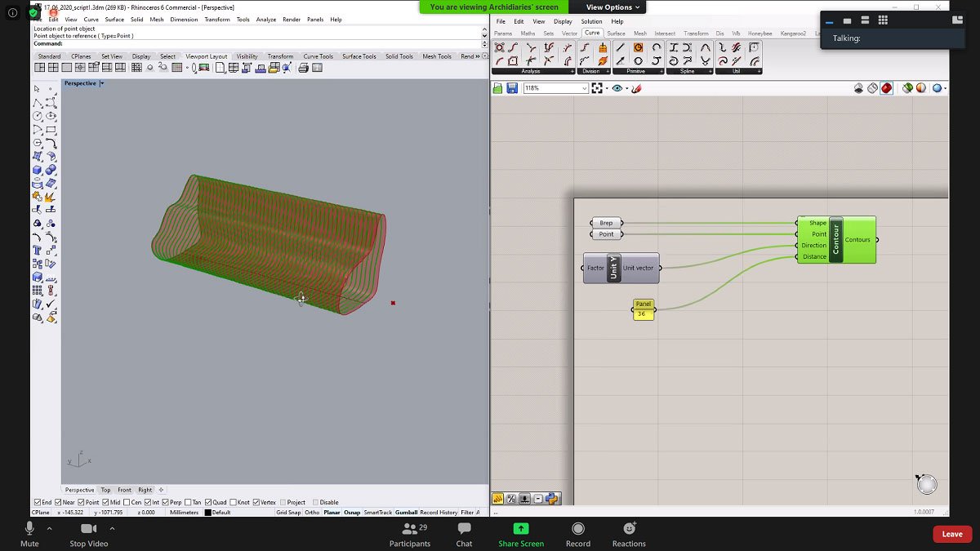The width and height of the screenshot is (980, 551).
Task: Open a new Grasshopper file with the green document icon
Action: point(498,88)
